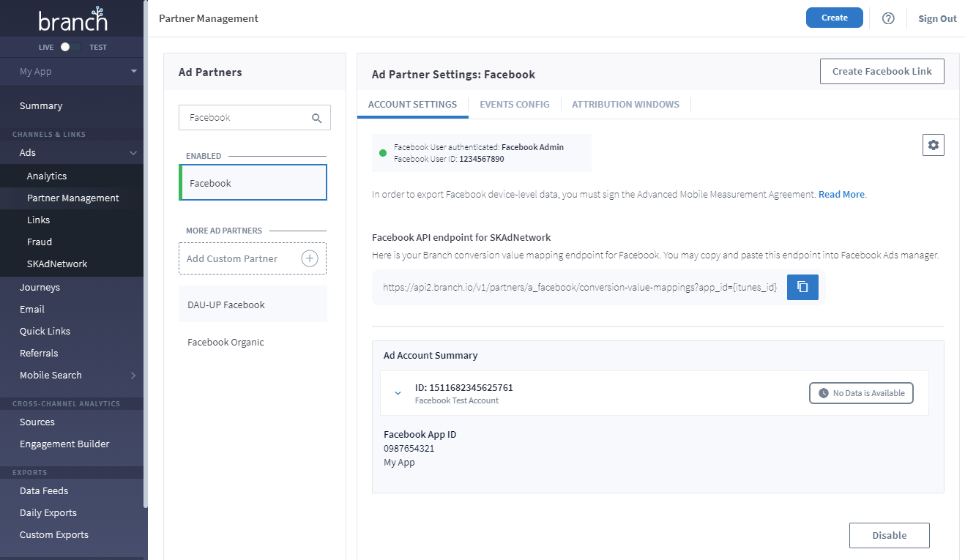Open the settings gear icon

[934, 145]
